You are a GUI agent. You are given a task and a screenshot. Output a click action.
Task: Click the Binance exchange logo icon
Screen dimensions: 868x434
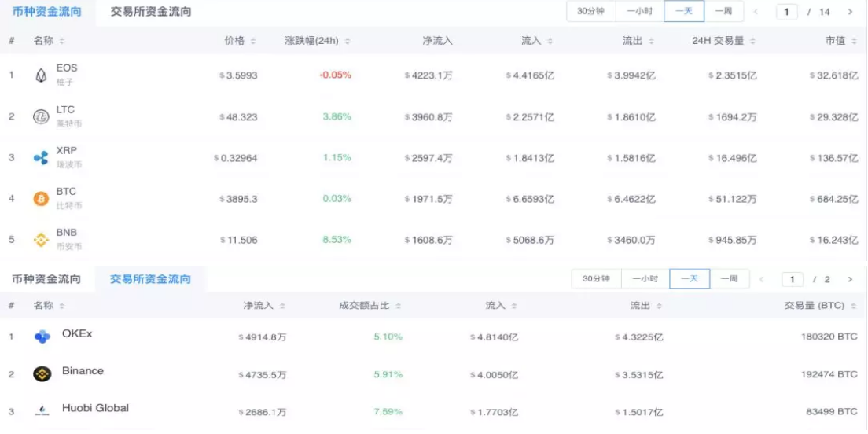tap(42, 374)
